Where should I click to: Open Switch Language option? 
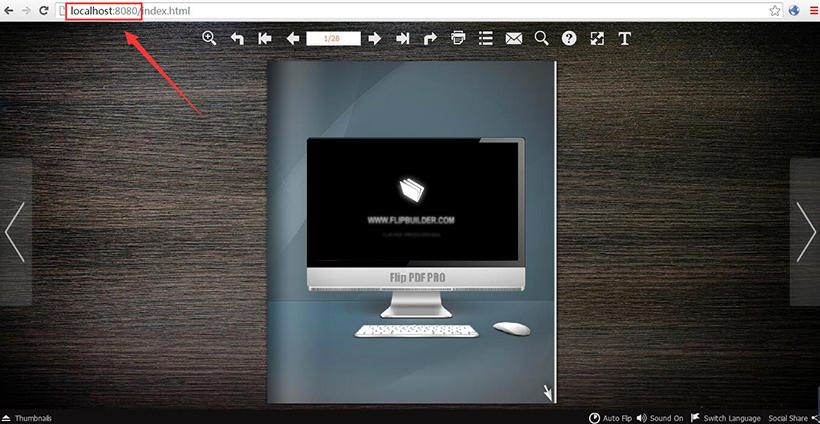tap(726, 418)
